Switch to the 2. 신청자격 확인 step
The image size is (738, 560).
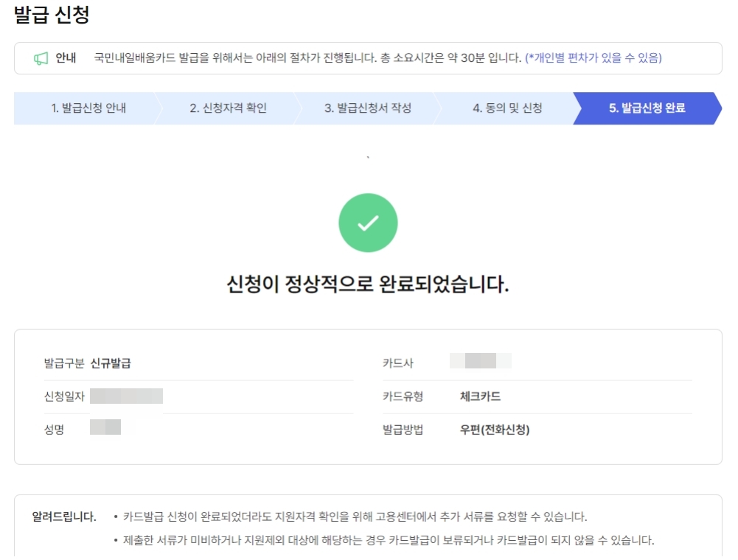coord(227,108)
